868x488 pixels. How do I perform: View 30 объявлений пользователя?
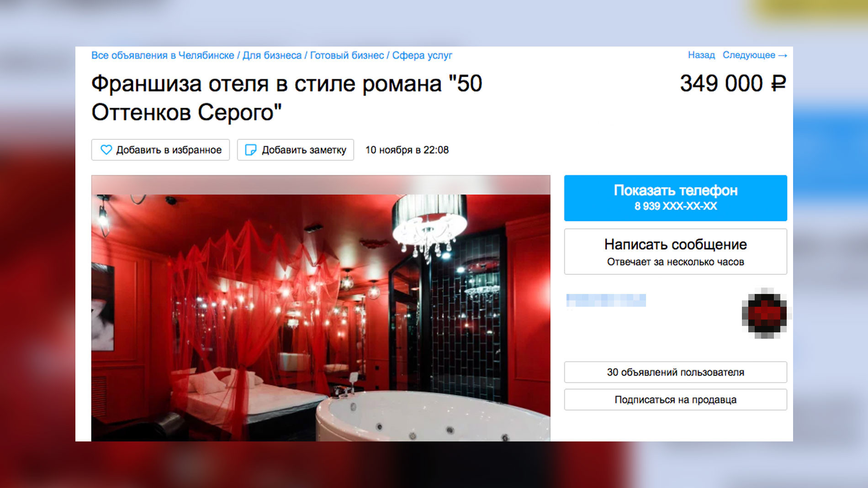click(675, 372)
